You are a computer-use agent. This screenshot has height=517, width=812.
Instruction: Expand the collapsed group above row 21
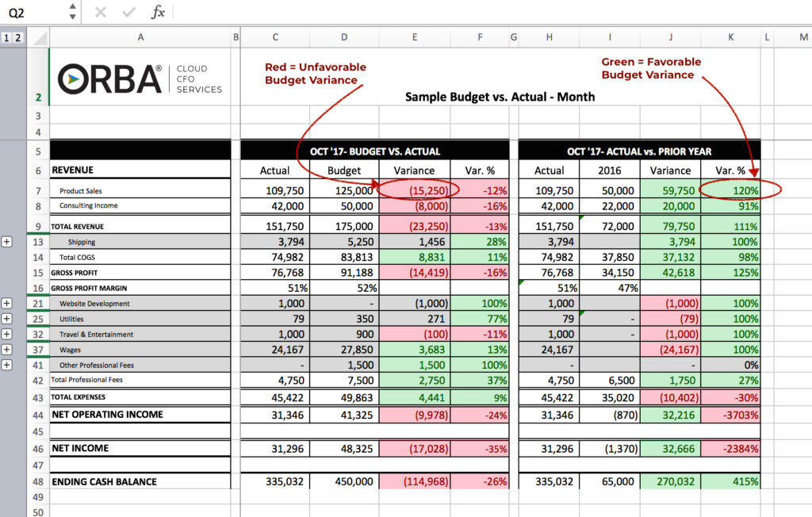coord(7,303)
